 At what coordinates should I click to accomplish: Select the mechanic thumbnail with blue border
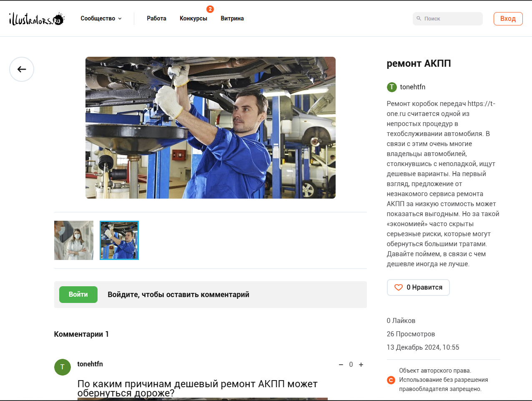pyautogui.click(x=119, y=240)
